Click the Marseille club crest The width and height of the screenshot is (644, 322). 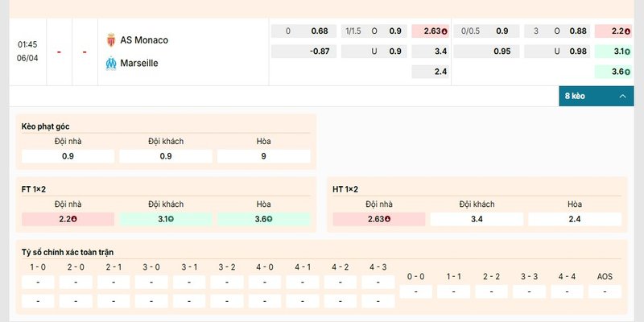[111, 64]
